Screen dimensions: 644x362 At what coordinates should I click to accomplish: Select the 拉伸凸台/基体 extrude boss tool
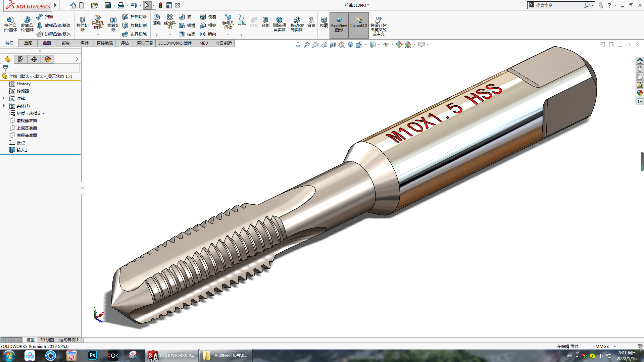[10, 24]
